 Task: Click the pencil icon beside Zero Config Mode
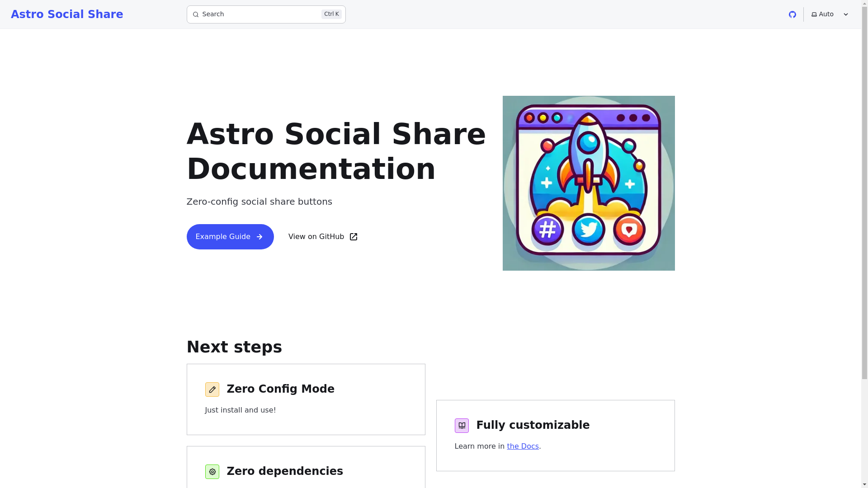coord(212,389)
